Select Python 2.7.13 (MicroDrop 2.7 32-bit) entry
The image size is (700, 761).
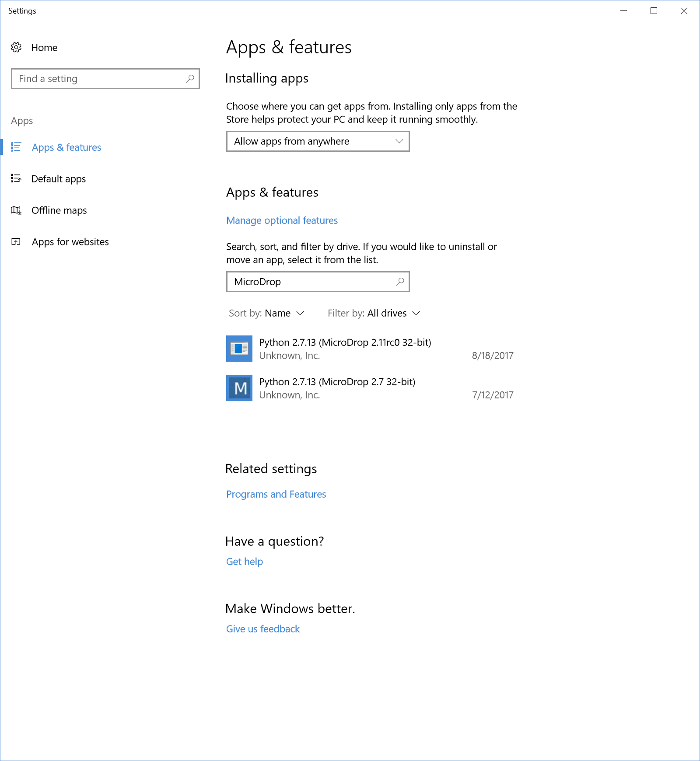tap(370, 388)
